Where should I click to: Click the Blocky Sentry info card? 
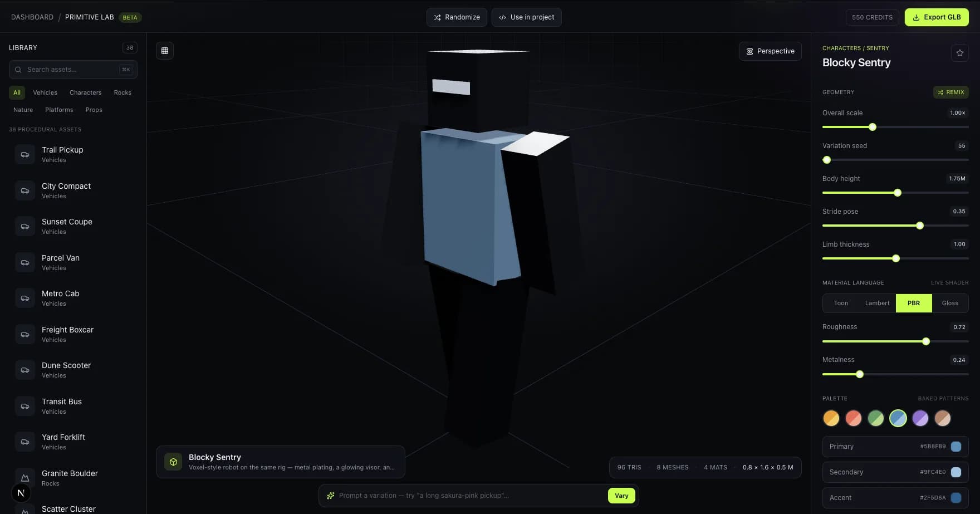[281, 462]
